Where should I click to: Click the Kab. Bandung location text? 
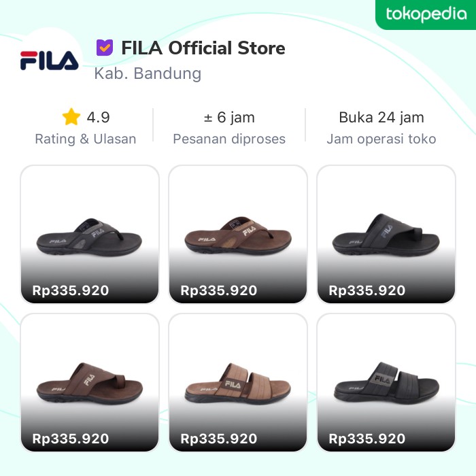[148, 73]
